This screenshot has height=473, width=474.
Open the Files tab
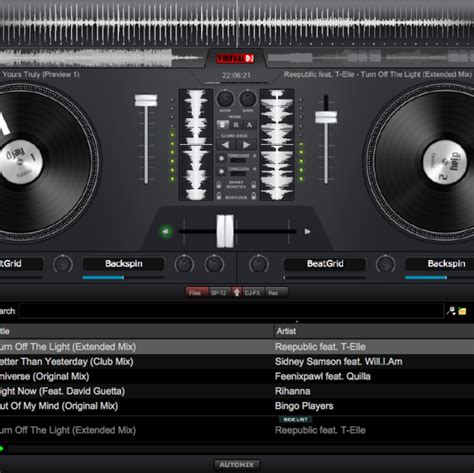197,292
